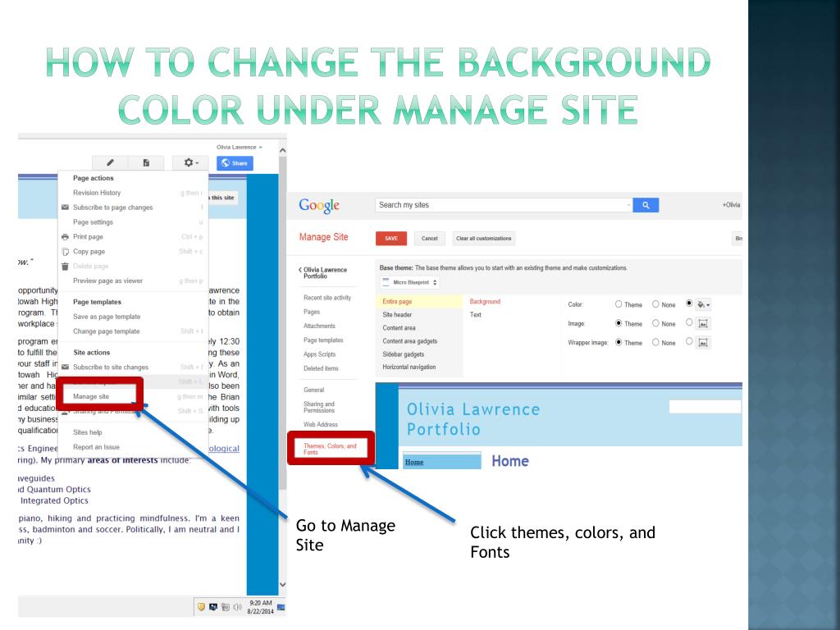Open Recent site activity in sidebar

pyautogui.click(x=327, y=298)
